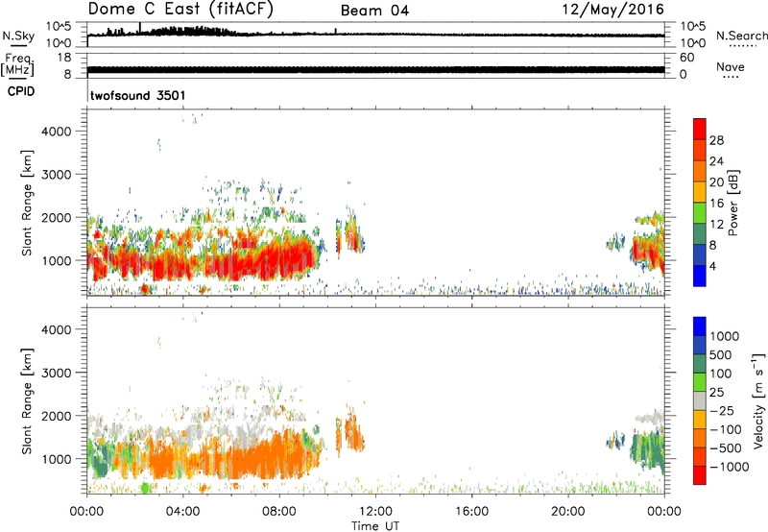Click the date "12/May/2016"

coord(612,10)
